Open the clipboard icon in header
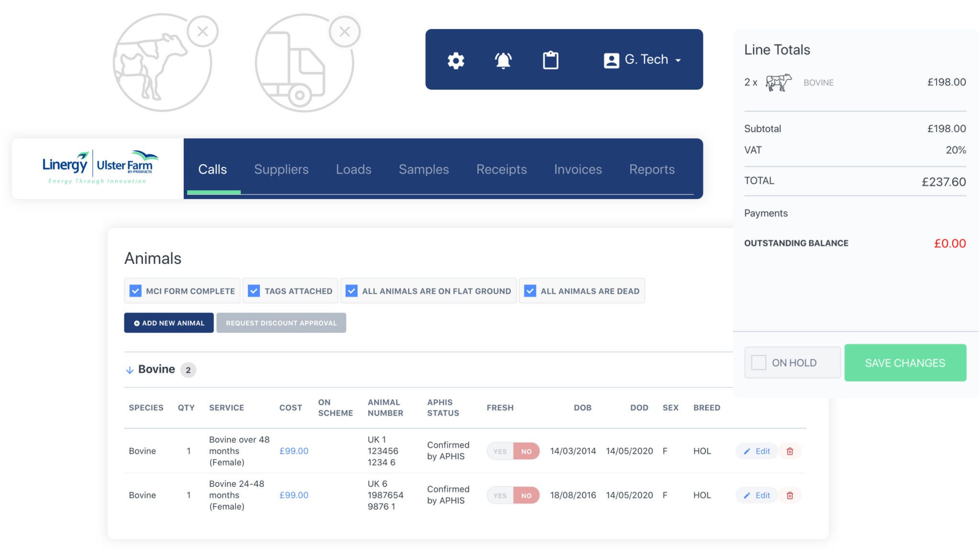Viewport: 980px width, 551px height. 550,61
